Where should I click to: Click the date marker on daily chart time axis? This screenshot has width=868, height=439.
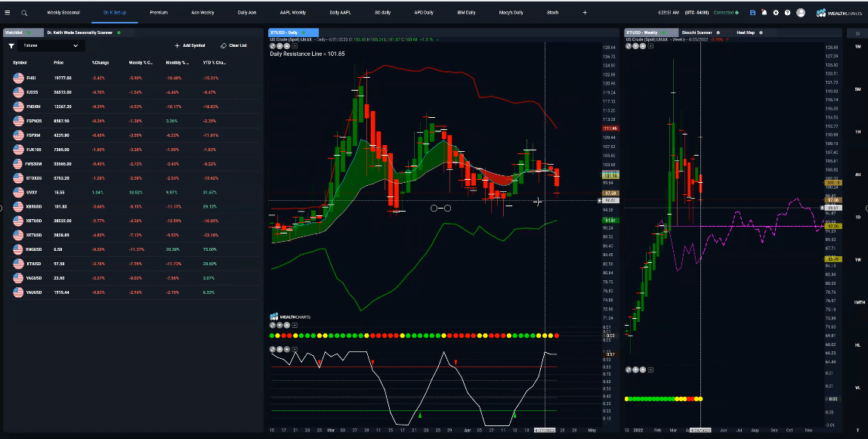[x=546, y=430]
